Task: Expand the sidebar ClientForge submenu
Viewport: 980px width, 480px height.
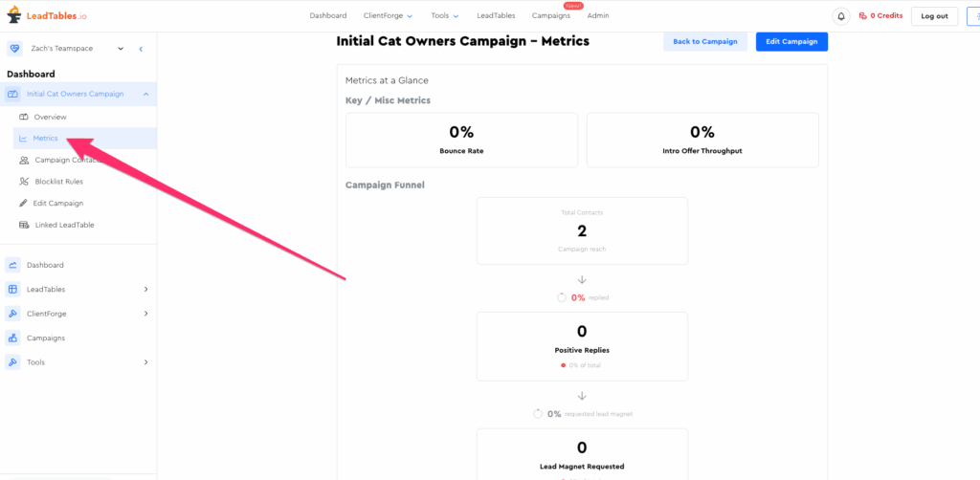Action: 145,314
